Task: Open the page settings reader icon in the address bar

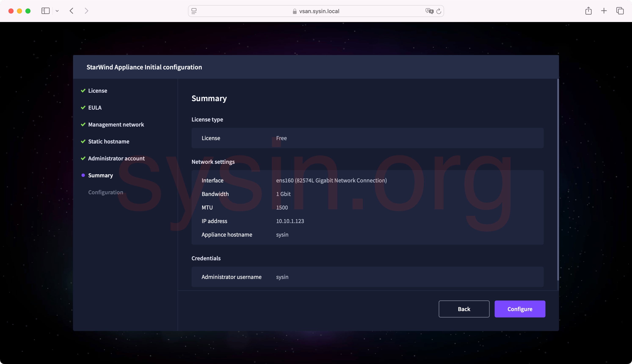Action: (x=194, y=11)
